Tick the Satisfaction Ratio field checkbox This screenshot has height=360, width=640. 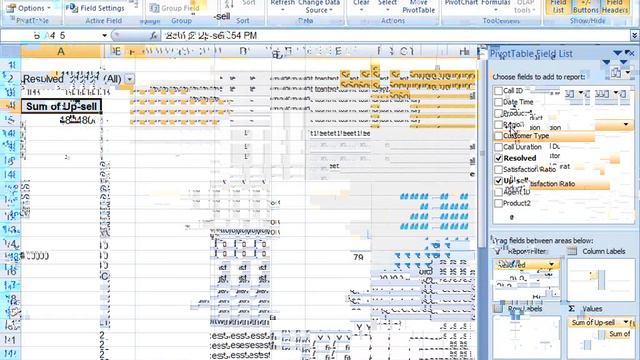(x=498, y=169)
